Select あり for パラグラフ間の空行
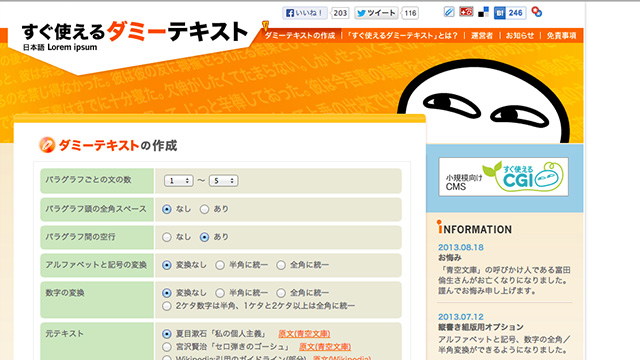Screen dimensions: 640x360 click(x=204, y=237)
